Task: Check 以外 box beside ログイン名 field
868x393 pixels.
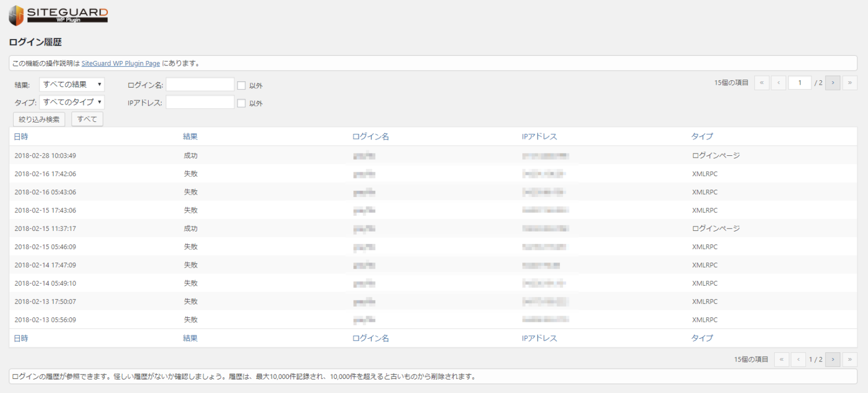Action: (241, 86)
